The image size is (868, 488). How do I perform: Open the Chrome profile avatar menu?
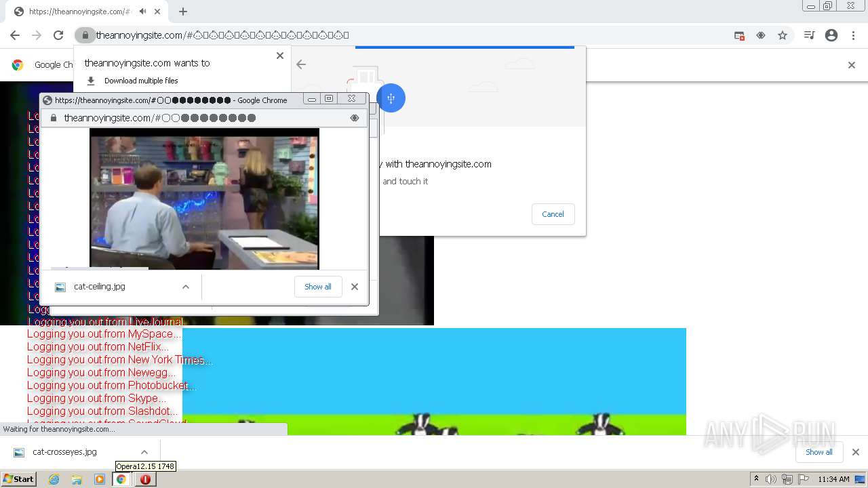831,35
